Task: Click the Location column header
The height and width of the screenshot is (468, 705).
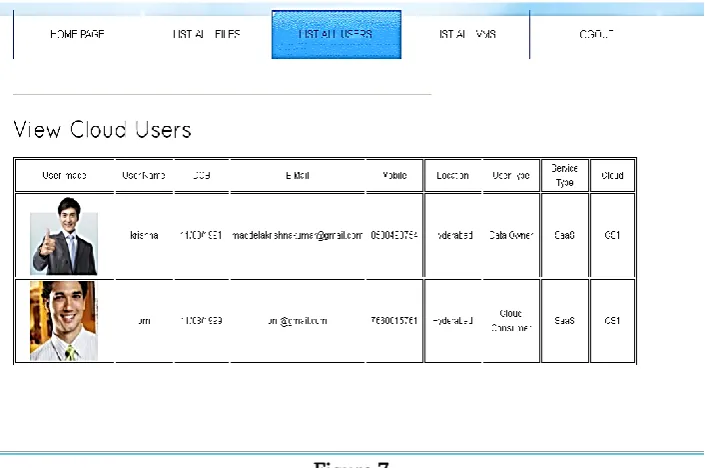Action: point(452,175)
